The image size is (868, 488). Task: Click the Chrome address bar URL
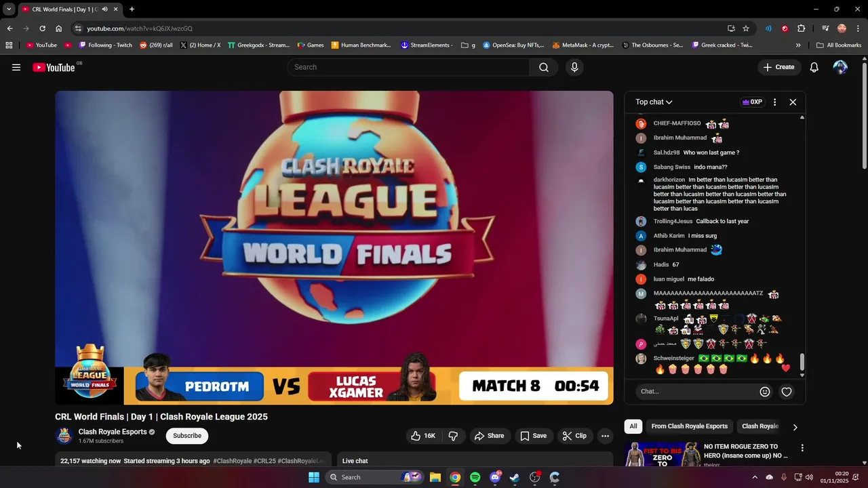click(140, 28)
